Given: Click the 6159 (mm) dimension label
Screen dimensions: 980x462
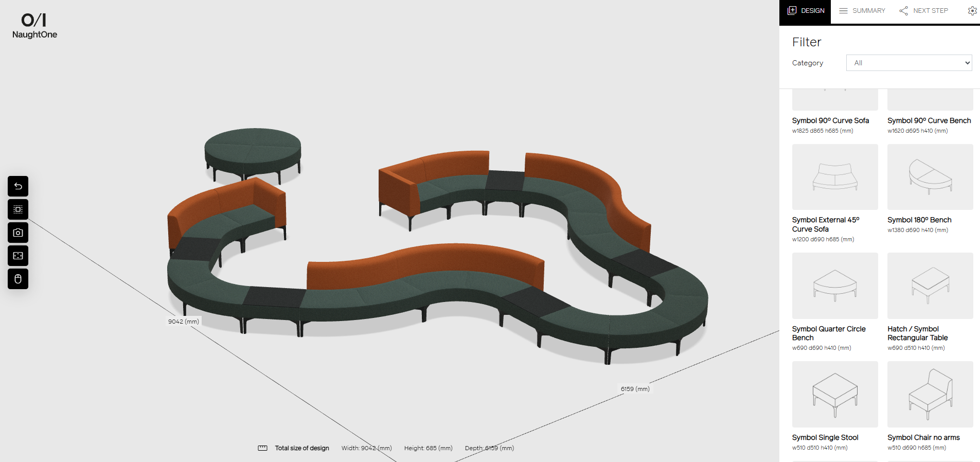Looking at the screenshot, I should (x=635, y=389).
